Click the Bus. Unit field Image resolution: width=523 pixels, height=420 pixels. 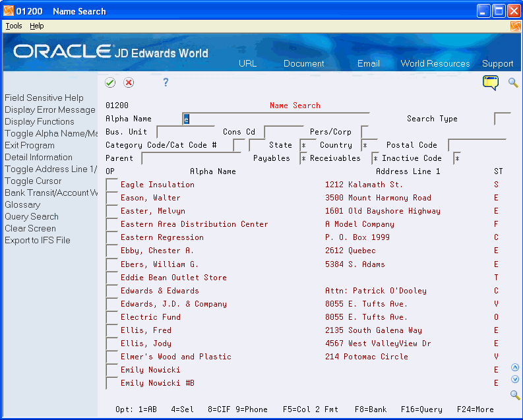tap(185, 132)
